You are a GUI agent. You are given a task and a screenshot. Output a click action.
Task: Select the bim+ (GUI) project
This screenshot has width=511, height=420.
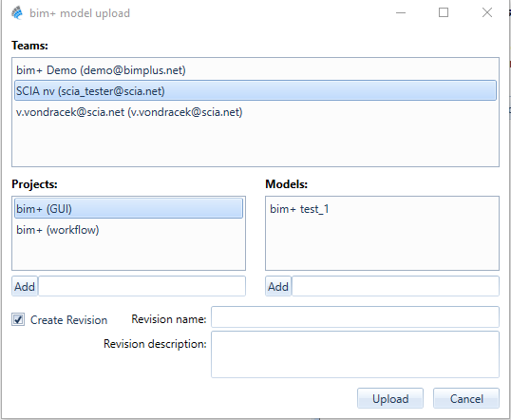(129, 209)
